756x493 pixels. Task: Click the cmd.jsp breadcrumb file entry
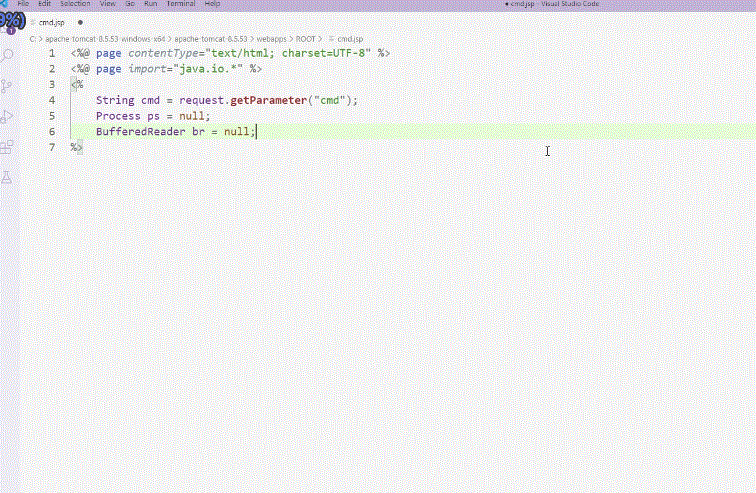(x=350, y=39)
